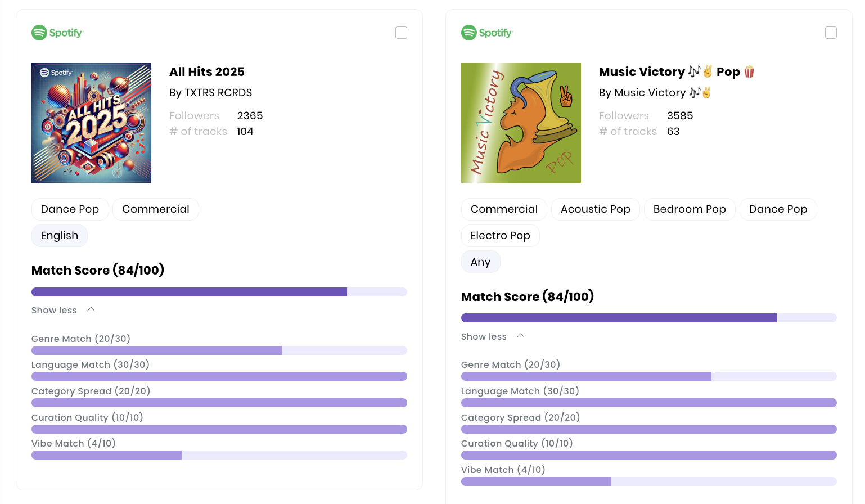Click Language Match (30/30) label on Music Victory card
This screenshot has height=504, width=865.
(520, 391)
